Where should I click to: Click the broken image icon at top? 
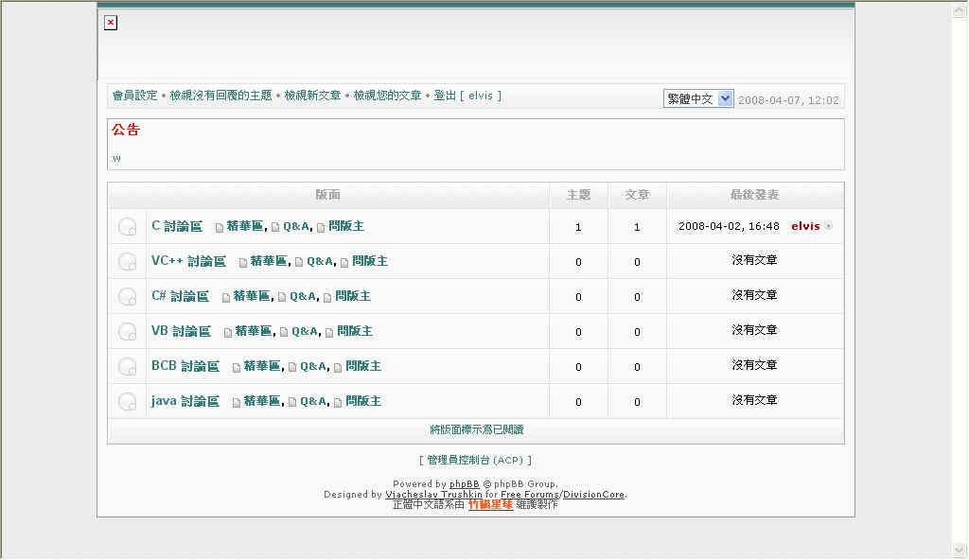tap(111, 23)
